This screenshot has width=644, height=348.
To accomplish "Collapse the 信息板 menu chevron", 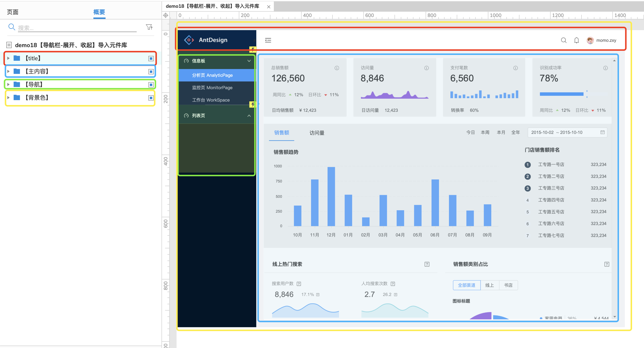I will [249, 61].
